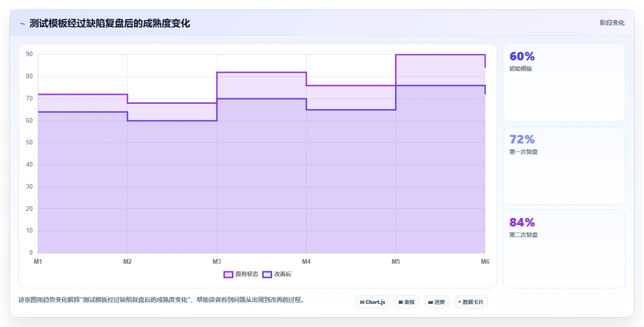Viewport: 644px width, 327px height.
Task: Click the 第二次复盘 label
Action: coord(524,235)
